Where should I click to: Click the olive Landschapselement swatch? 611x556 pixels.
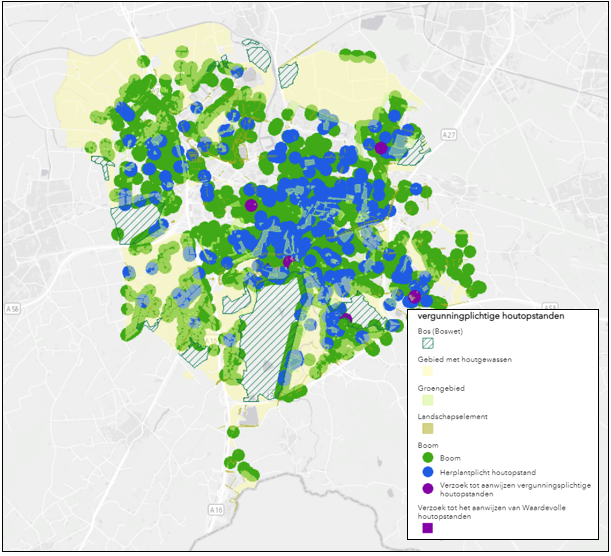pos(427,429)
